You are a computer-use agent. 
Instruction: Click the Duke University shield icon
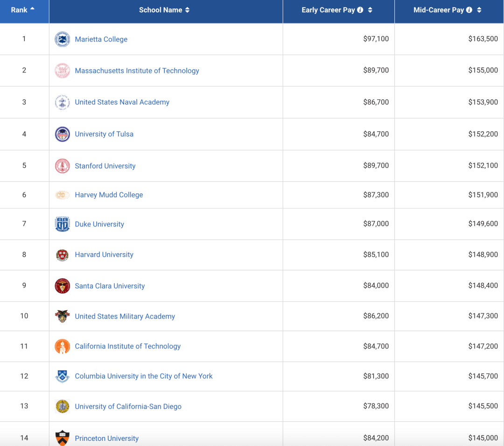coord(63,224)
